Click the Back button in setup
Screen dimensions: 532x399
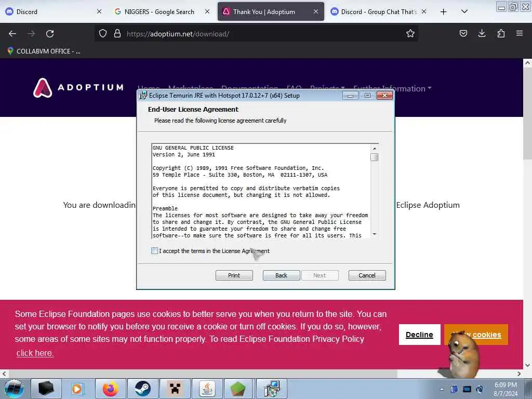pos(281,275)
